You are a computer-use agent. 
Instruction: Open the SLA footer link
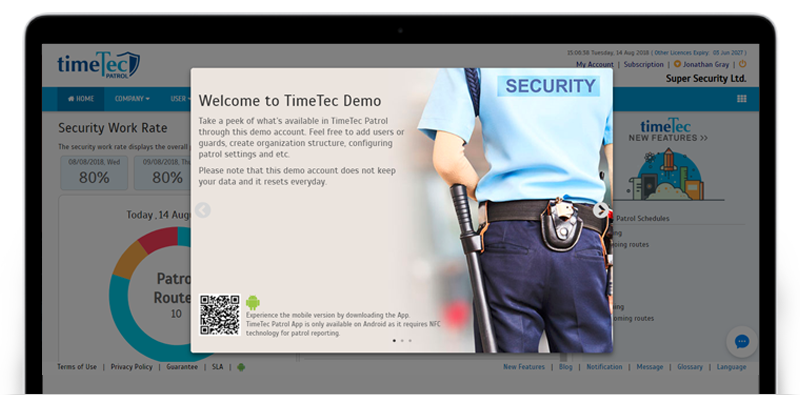(217, 367)
